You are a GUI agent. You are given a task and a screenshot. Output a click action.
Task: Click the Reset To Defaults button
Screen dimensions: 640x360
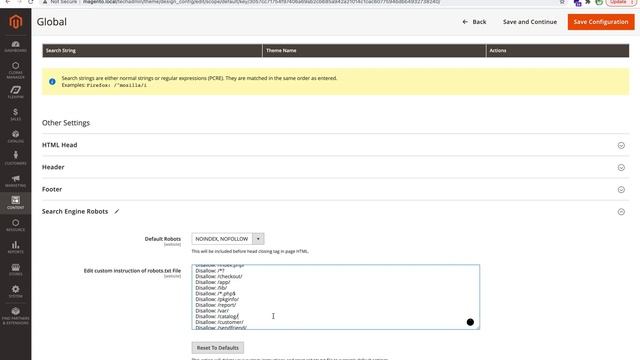pyautogui.click(x=218, y=348)
